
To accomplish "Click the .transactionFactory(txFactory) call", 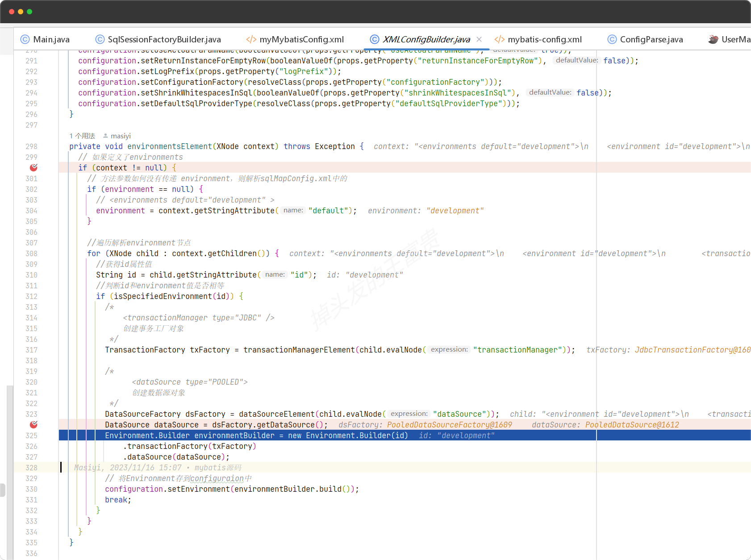I will pos(190,446).
